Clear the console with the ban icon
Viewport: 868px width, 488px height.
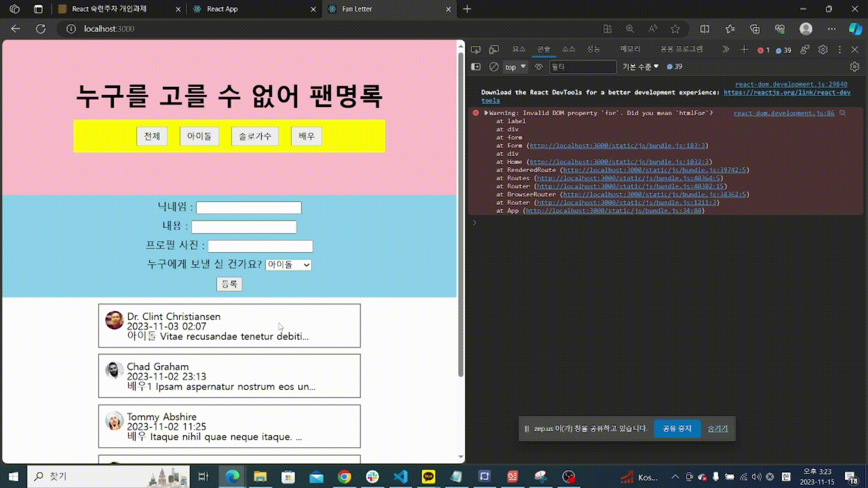[x=494, y=67]
